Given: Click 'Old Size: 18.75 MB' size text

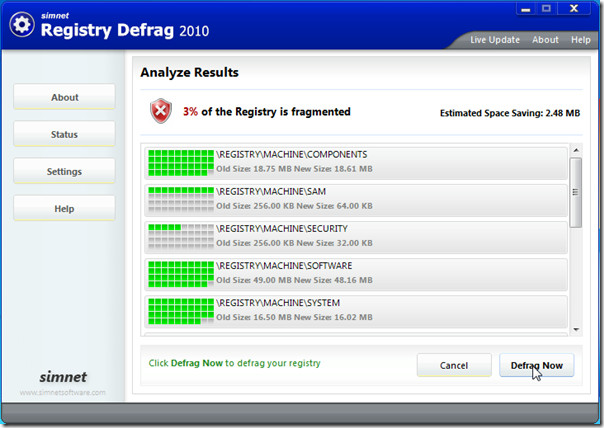Looking at the screenshot, I should 254,169.
